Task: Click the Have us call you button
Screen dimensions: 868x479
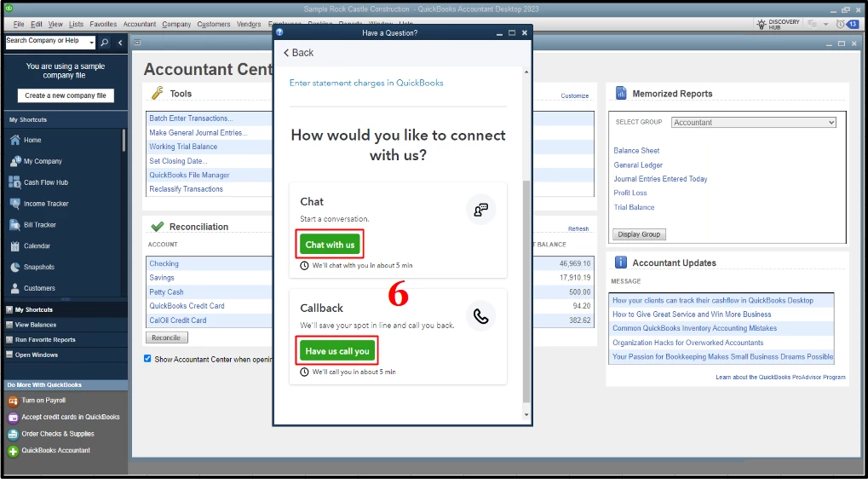Action: point(337,351)
